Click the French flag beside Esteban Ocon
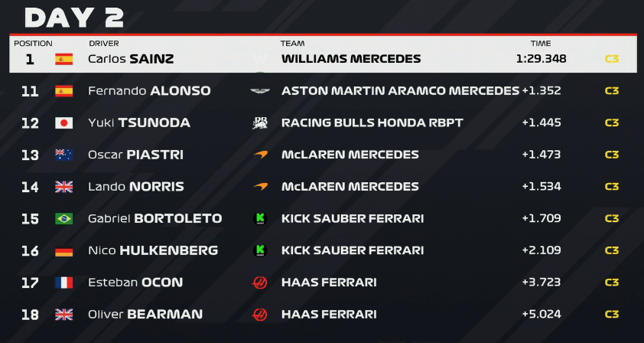This screenshot has width=644, height=343. [x=63, y=283]
